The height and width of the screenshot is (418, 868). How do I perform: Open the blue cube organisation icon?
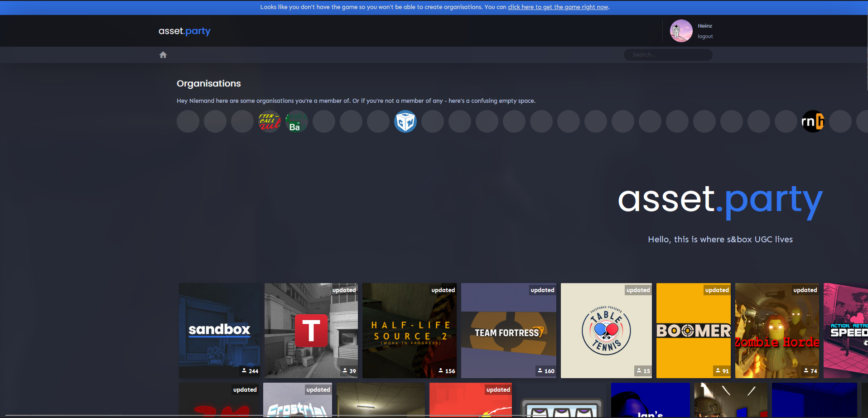tap(405, 121)
